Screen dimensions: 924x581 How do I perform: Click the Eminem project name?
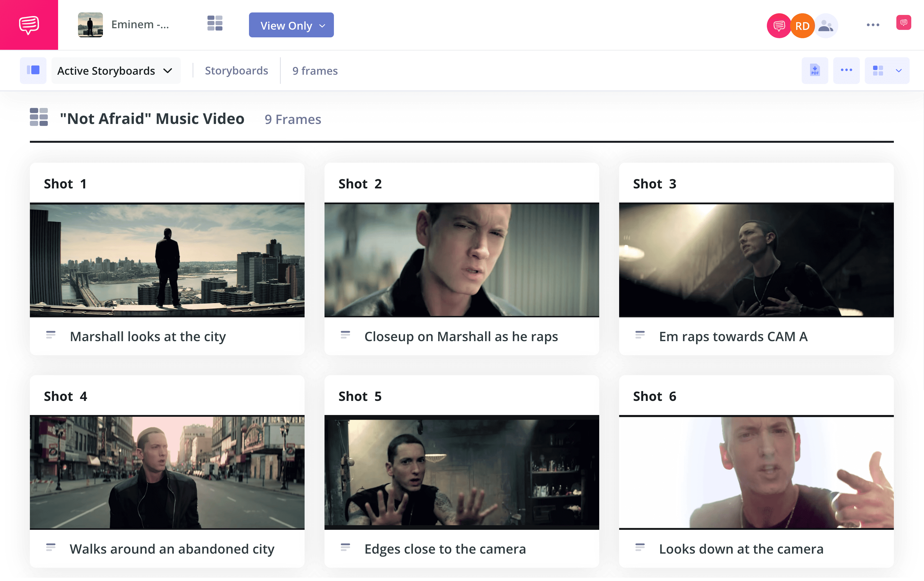[x=140, y=25]
